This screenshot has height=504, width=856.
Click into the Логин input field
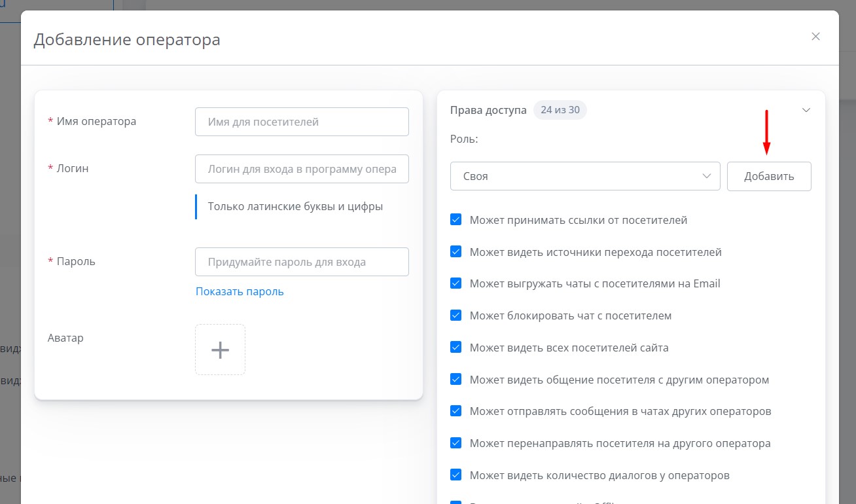click(x=302, y=169)
